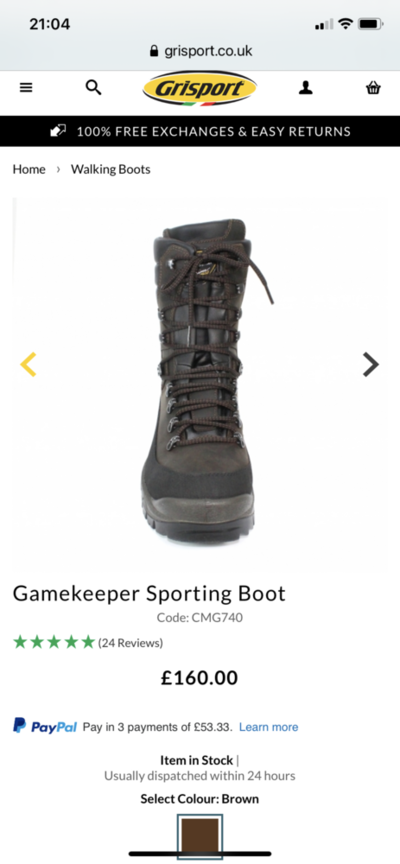
Task: Tap the Gamekeeper Sporting Boot title
Action: click(149, 593)
